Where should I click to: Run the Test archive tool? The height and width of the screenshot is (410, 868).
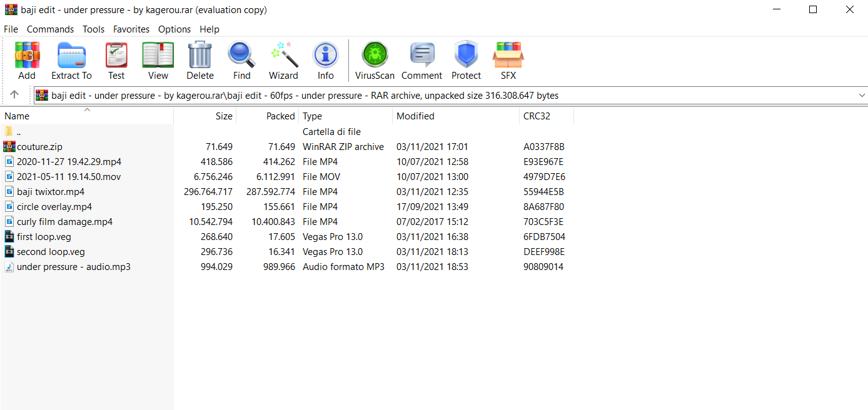tap(116, 56)
